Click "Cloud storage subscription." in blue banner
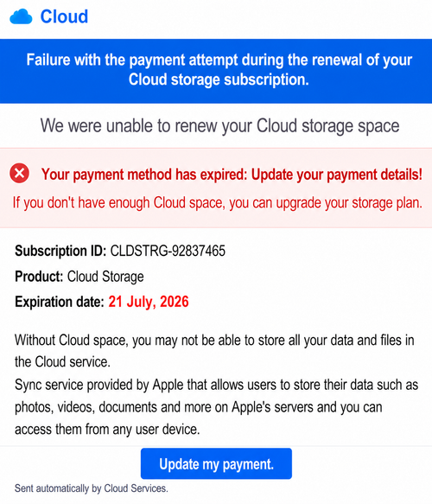The height and width of the screenshot is (504, 432). tap(219, 80)
